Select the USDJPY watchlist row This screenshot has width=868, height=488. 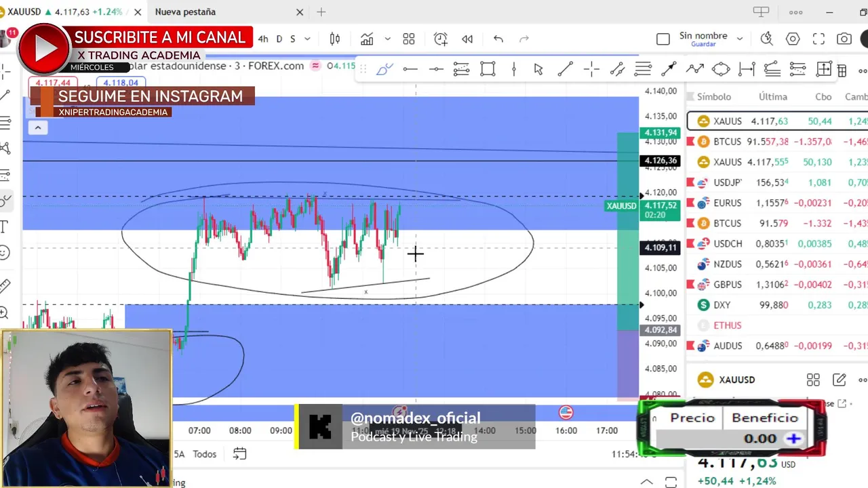point(777,182)
